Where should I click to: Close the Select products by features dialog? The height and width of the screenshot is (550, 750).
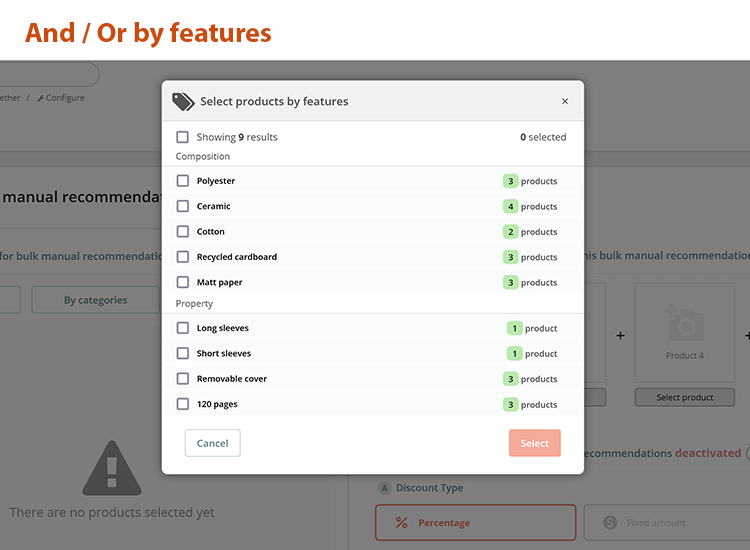point(565,101)
